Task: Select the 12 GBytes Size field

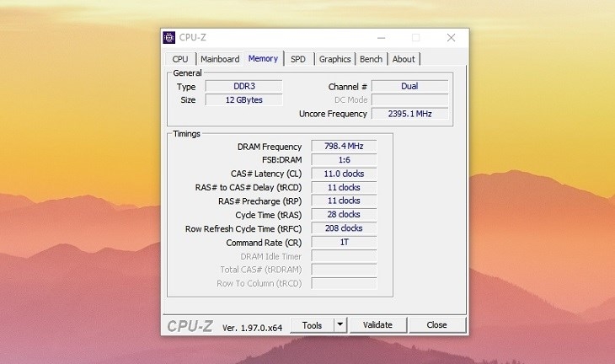Action: (x=243, y=99)
